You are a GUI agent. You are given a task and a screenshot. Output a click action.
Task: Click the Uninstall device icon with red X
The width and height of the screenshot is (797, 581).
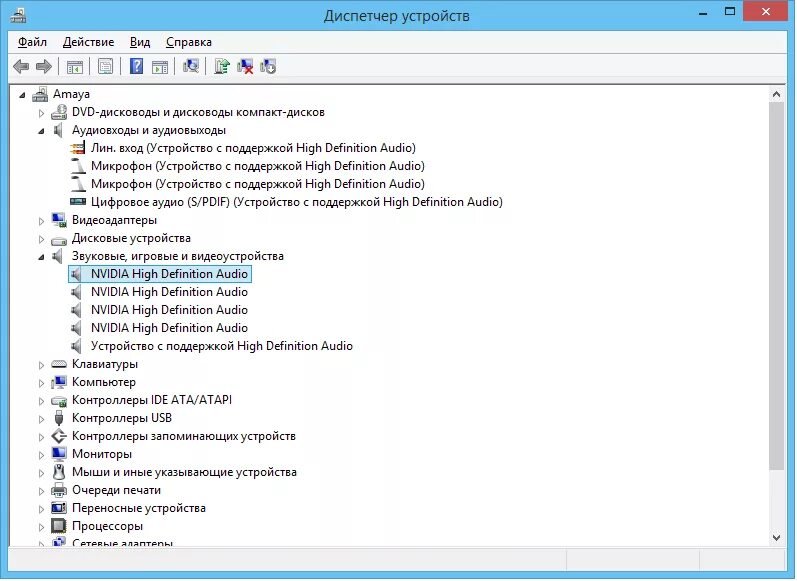245,67
